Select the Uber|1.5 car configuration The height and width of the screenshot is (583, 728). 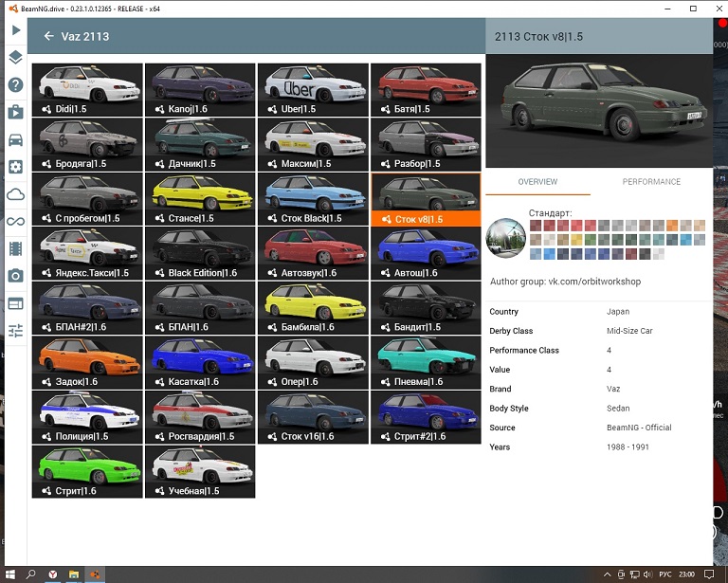click(x=313, y=90)
